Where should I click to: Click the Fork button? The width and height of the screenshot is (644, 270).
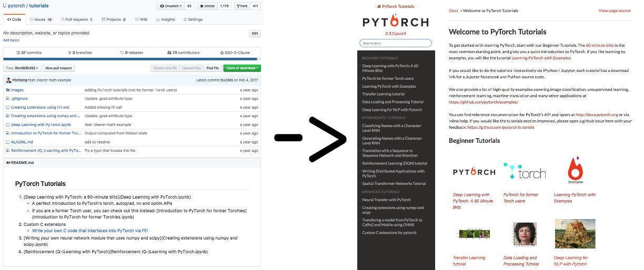(x=242, y=6)
